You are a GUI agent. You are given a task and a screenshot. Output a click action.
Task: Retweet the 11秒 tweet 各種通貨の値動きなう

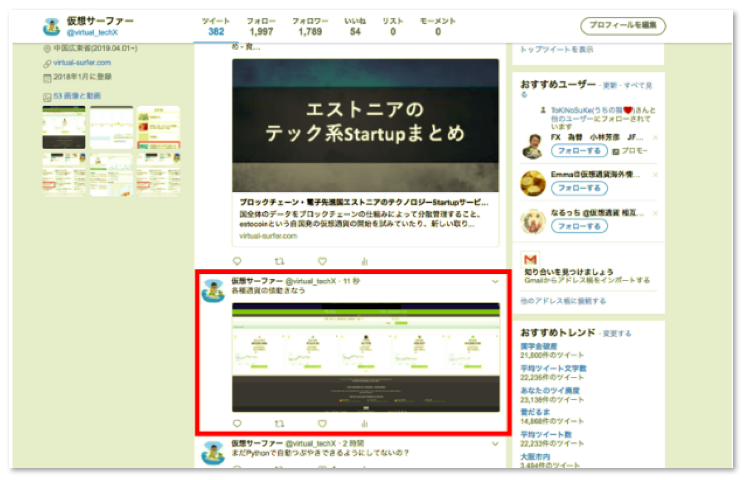point(280,423)
